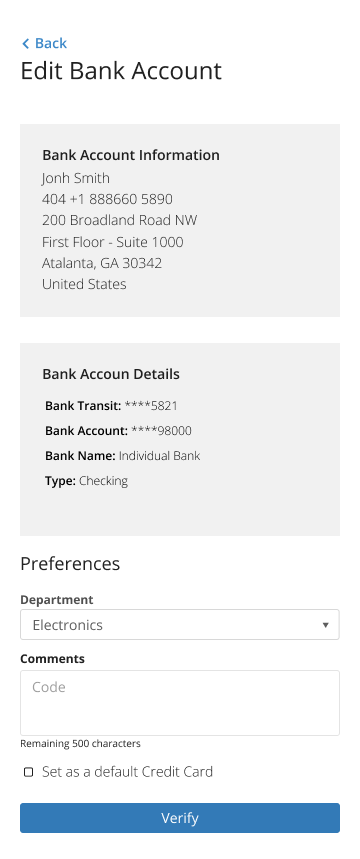Click the Bank Accoun Details heading
This screenshot has width=360, height=859.
point(111,374)
